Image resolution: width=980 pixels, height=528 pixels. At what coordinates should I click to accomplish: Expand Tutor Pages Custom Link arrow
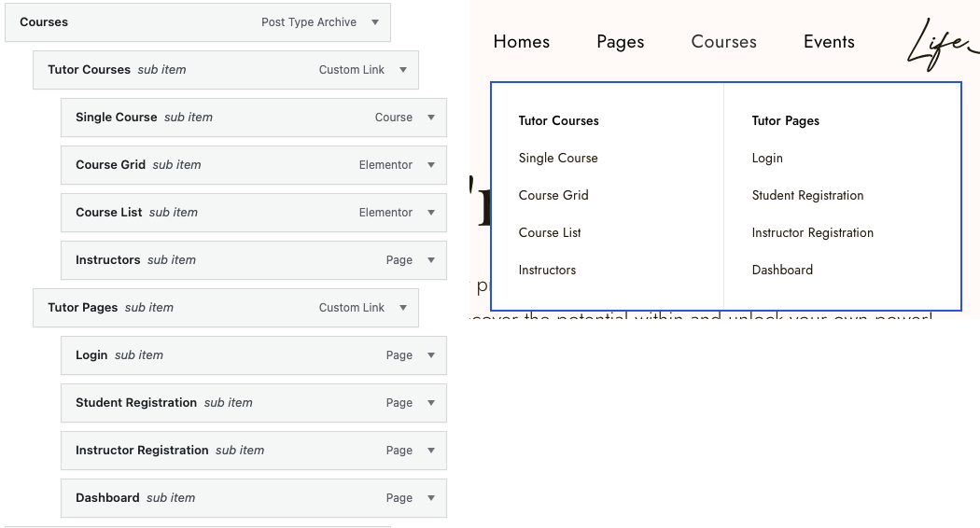click(403, 308)
